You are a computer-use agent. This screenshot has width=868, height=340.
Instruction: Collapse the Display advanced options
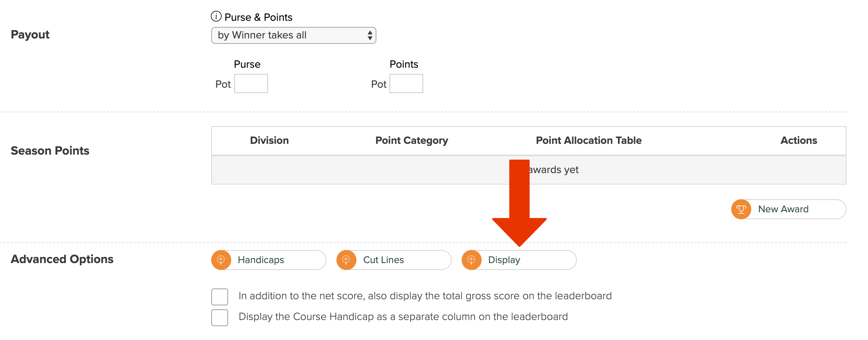coord(519,260)
